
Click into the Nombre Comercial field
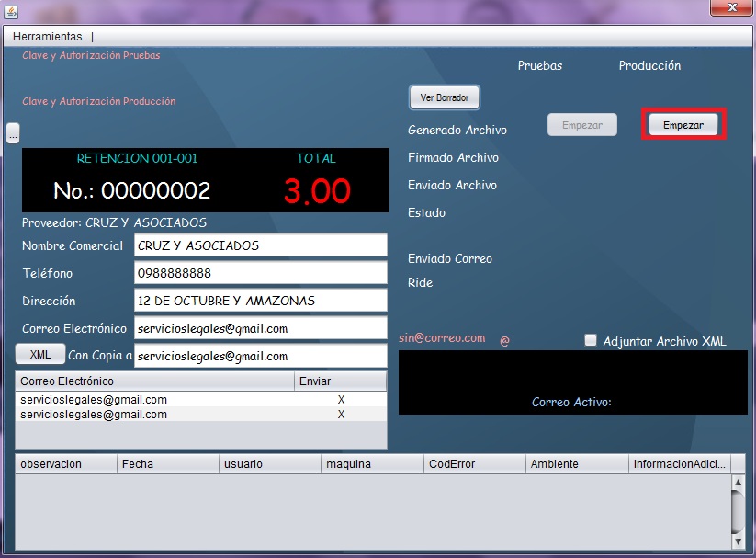pyautogui.click(x=260, y=245)
